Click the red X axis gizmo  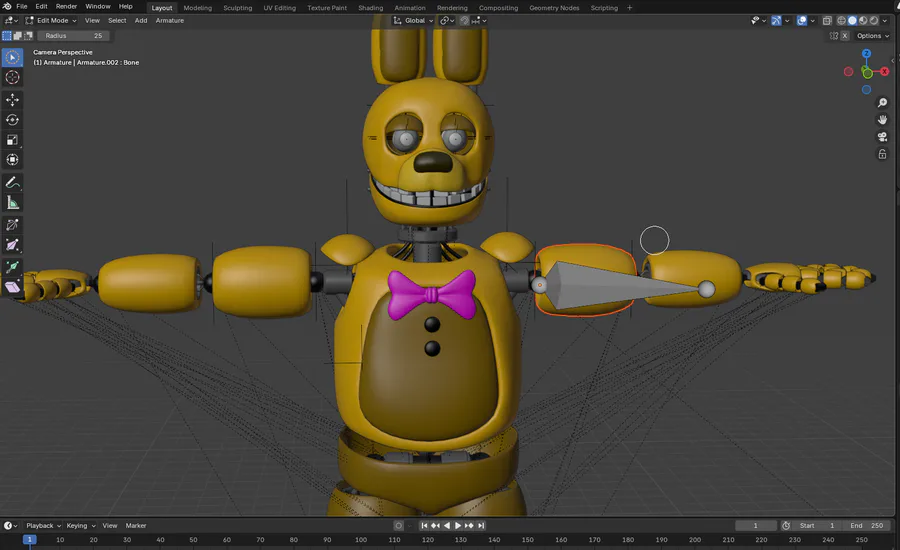pyautogui.click(x=885, y=71)
